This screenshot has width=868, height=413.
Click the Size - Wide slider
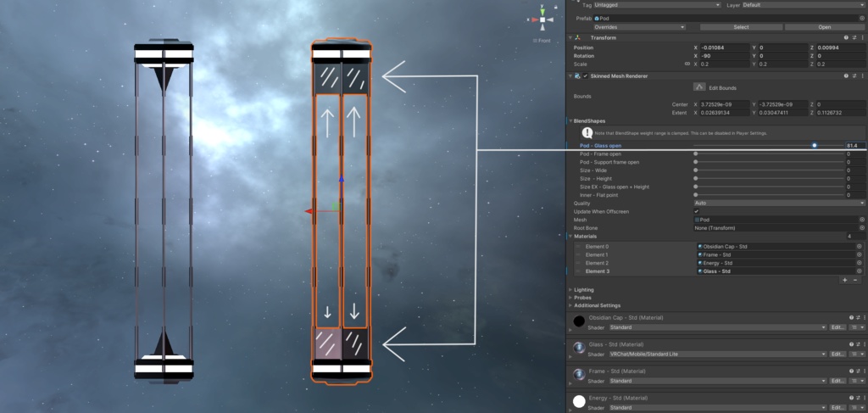point(768,170)
